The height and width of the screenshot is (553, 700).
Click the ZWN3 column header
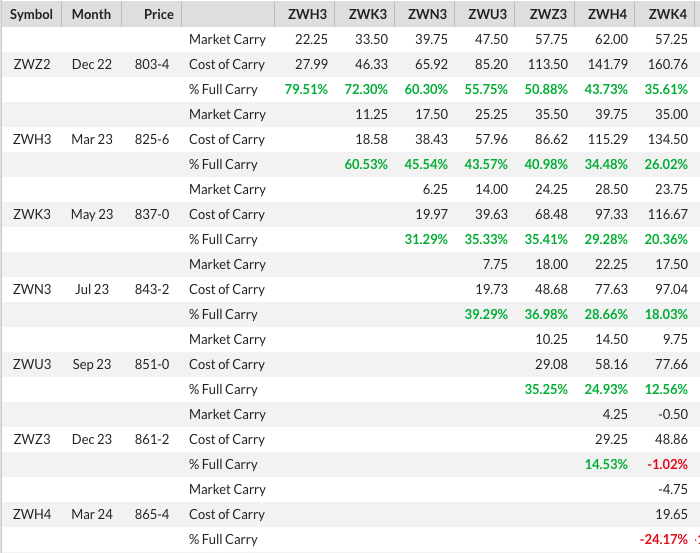tap(427, 14)
